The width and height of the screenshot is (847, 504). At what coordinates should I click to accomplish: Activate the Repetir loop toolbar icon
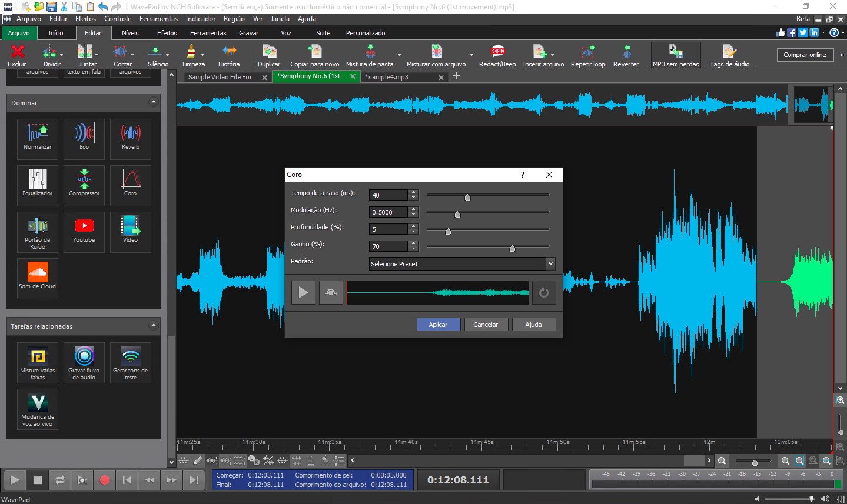pos(587,55)
